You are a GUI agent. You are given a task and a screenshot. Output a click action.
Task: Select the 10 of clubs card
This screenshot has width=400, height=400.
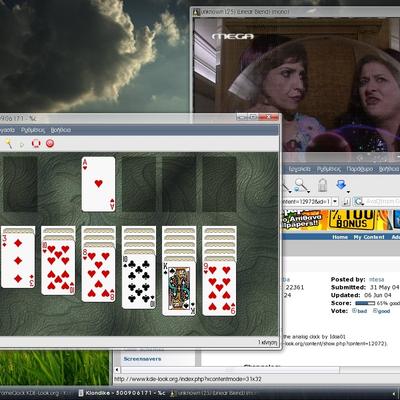click(x=139, y=281)
